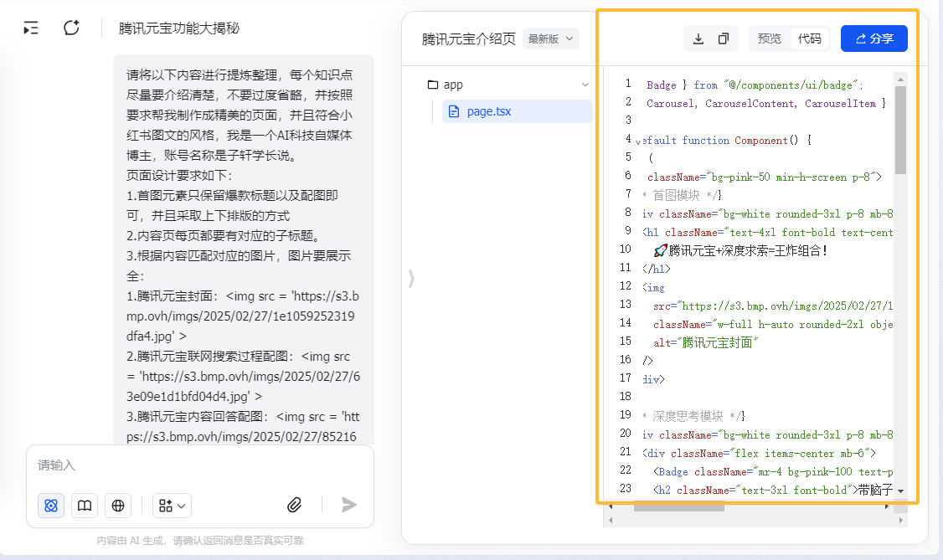Click the code text 腾讯元宝+深度求索=王炸组合!
943x560 pixels.
(x=740, y=250)
